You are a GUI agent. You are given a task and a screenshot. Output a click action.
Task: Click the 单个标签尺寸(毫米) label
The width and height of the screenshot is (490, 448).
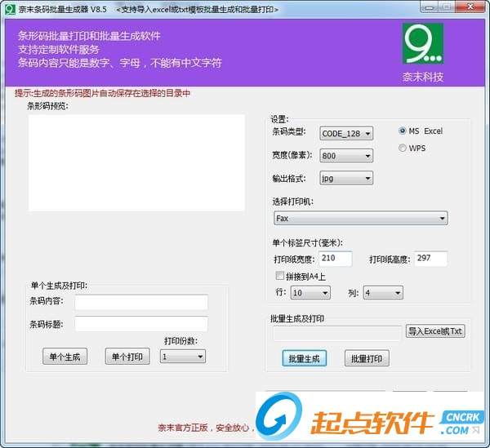click(308, 242)
